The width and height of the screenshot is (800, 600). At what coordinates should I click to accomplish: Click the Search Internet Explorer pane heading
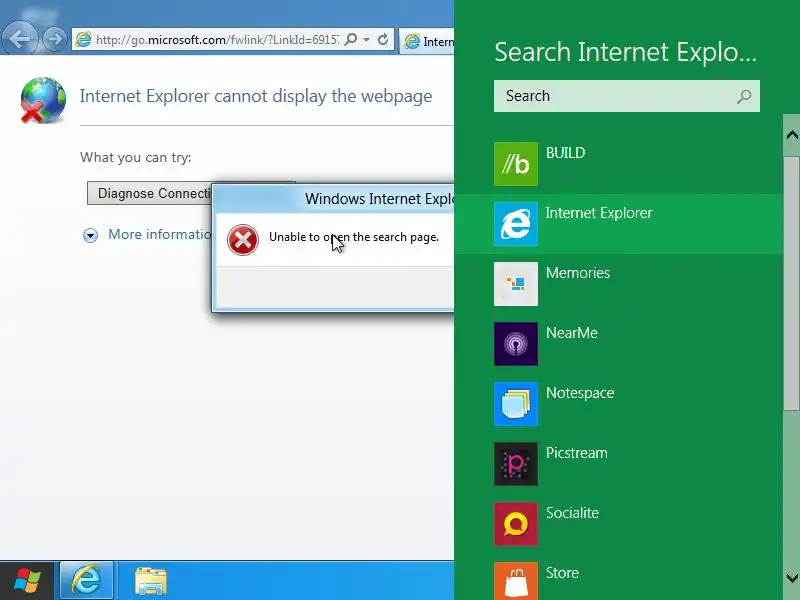[x=626, y=52]
